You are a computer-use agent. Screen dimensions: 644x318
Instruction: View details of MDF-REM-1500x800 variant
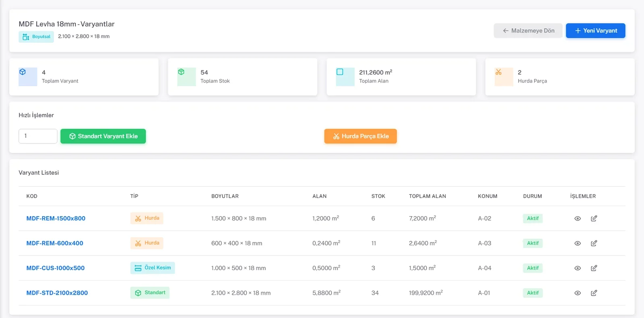pos(578,219)
